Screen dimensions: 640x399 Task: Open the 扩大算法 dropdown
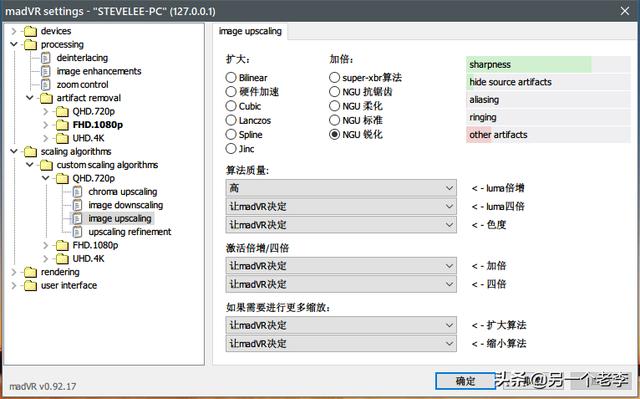point(341,326)
